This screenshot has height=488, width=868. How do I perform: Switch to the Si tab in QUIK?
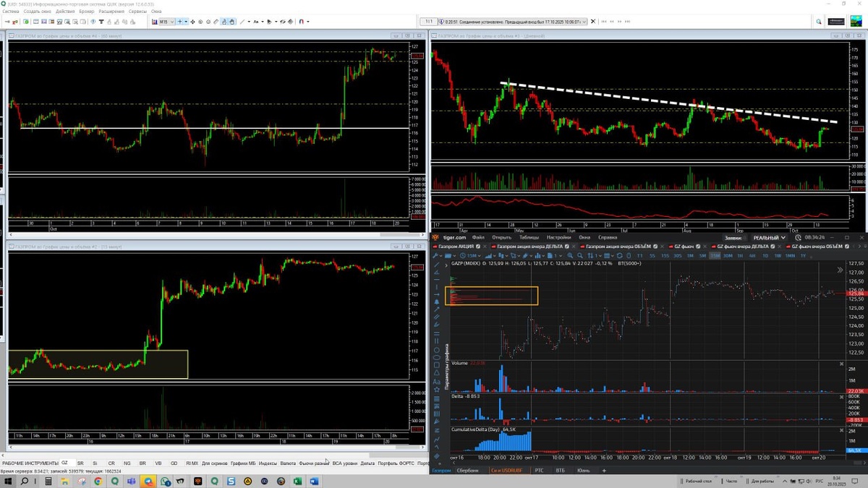[95, 463]
